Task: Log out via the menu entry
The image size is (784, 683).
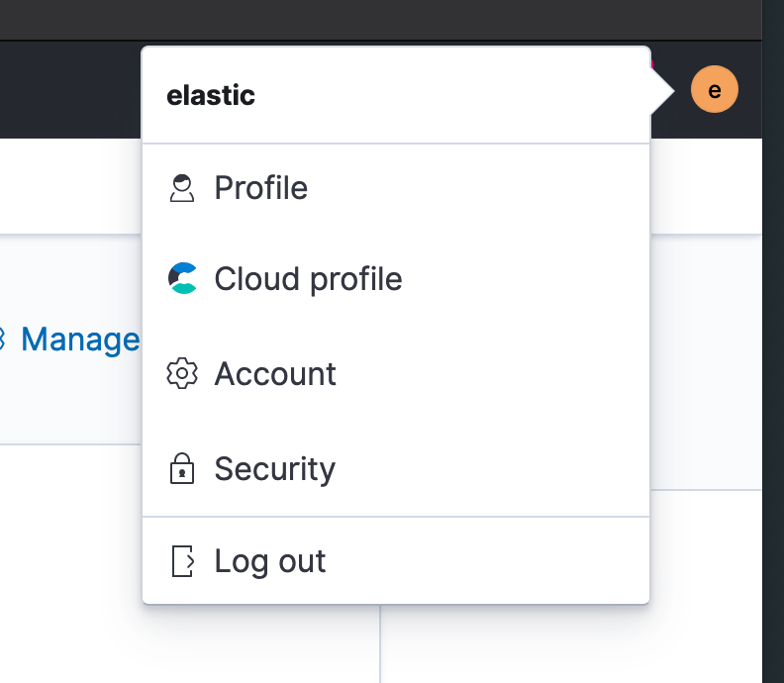Action: point(396,561)
